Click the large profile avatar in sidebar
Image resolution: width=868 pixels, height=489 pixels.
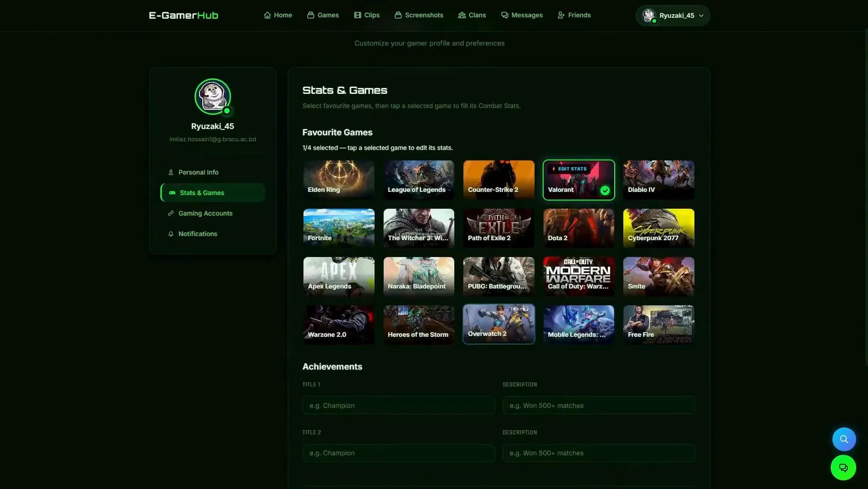coord(213,97)
